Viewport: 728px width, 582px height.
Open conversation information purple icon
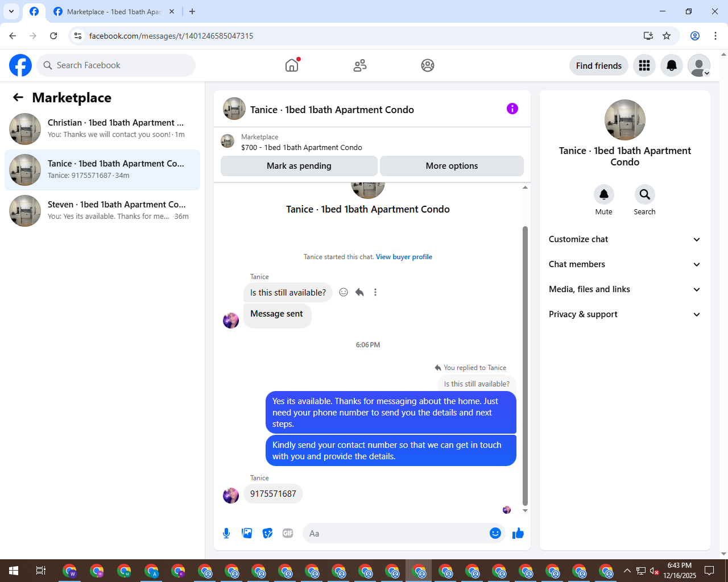[x=512, y=109]
